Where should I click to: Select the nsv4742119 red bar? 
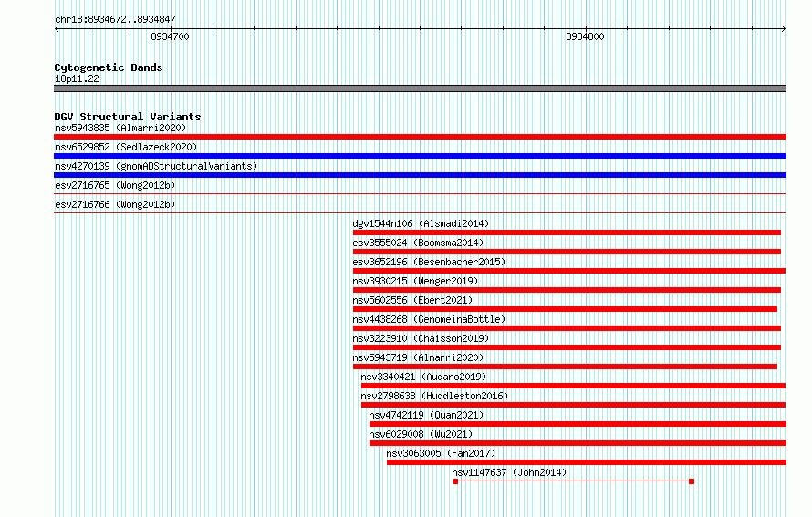point(578,424)
